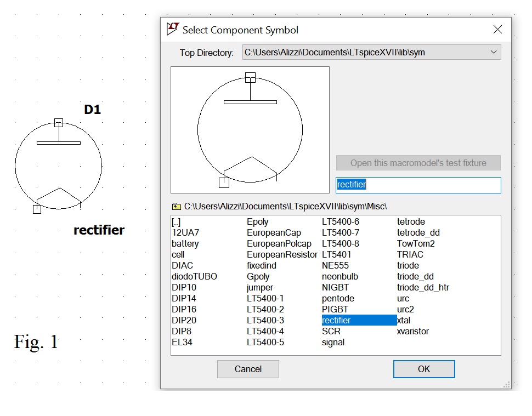Close the Select Component Symbol dialog
This screenshot has height=416, width=532.
(x=497, y=30)
